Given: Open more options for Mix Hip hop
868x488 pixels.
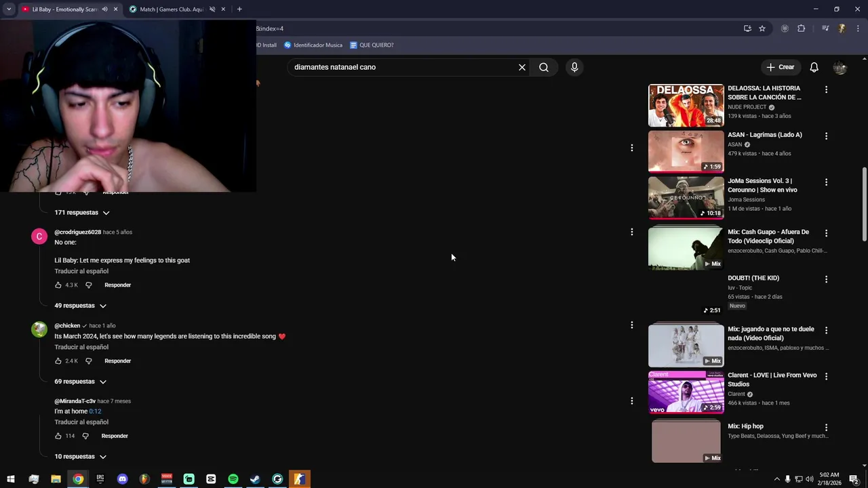Looking at the screenshot, I should pos(826,428).
